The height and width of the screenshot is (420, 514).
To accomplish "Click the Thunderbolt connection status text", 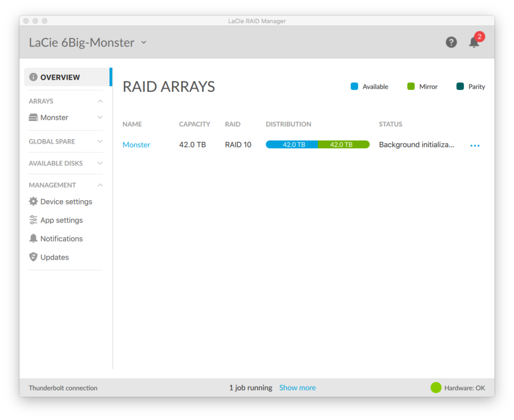I will pos(63,388).
